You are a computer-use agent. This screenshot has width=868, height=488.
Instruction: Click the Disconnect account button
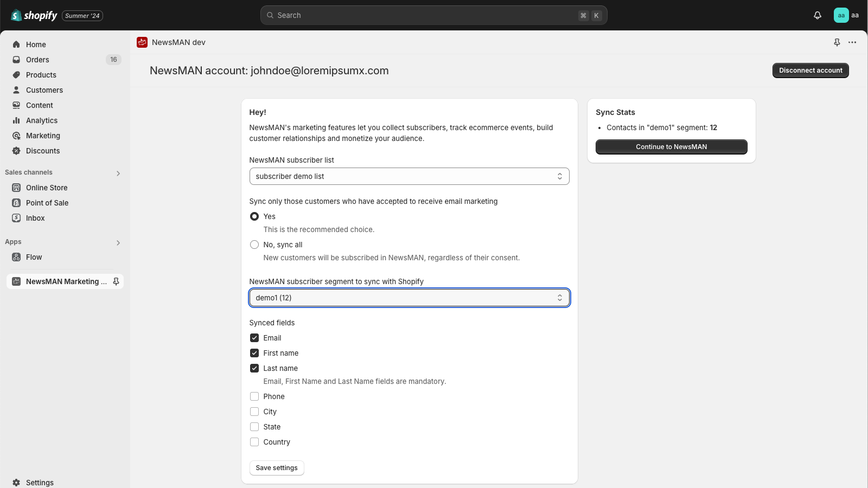810,70
